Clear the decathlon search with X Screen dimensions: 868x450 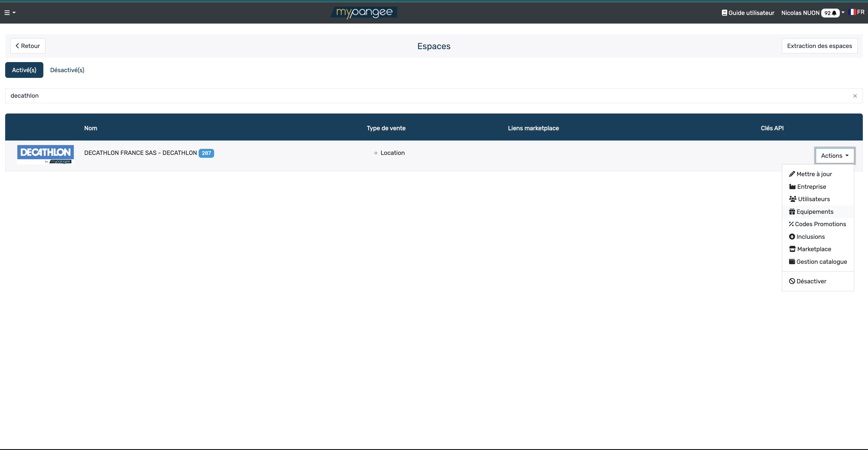coord(855,96)
